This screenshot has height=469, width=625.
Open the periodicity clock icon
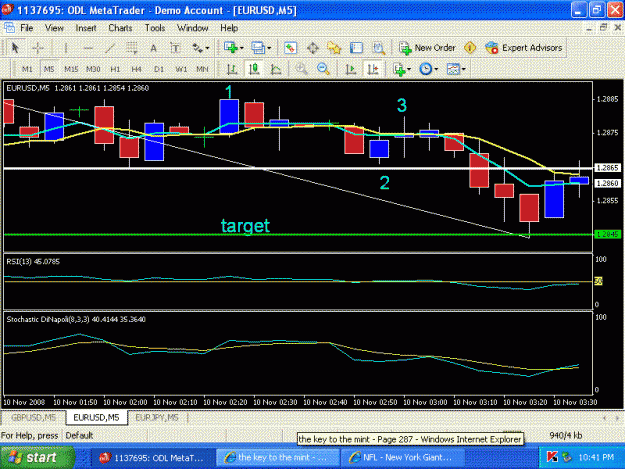coord(425,69)
